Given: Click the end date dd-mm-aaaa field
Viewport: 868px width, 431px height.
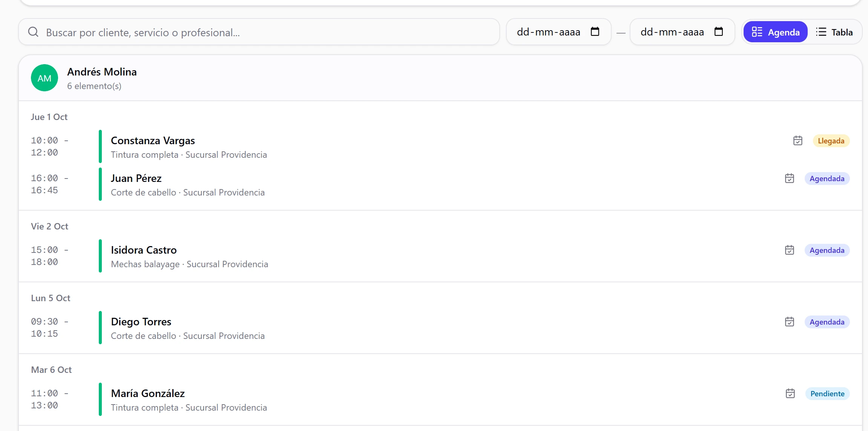Looking at the screenshot, I should coord(682,32).
